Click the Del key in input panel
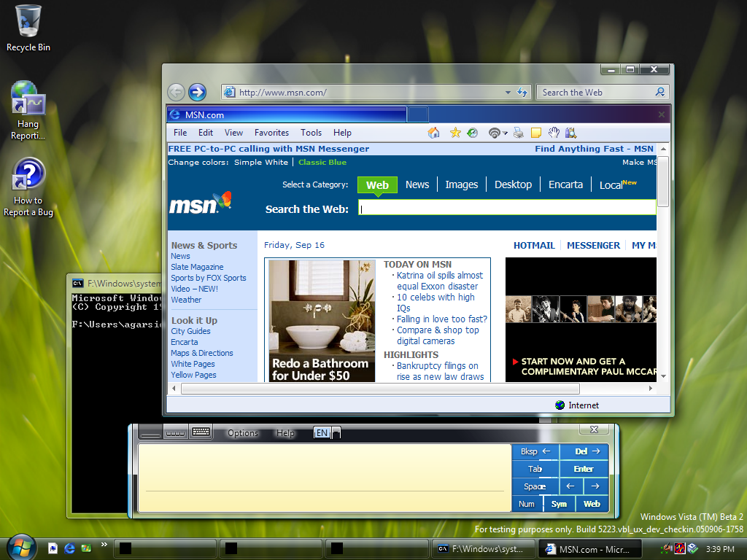The height and width of the screenshot is (560, 747). pyautogui.click(x=584, y=451)
